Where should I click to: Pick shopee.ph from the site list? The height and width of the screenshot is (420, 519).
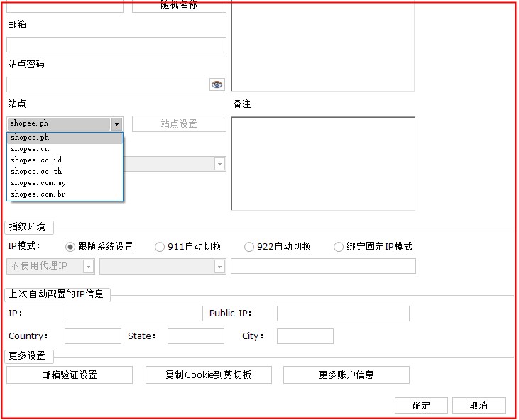pyautogui.click(x=65, y=138)
